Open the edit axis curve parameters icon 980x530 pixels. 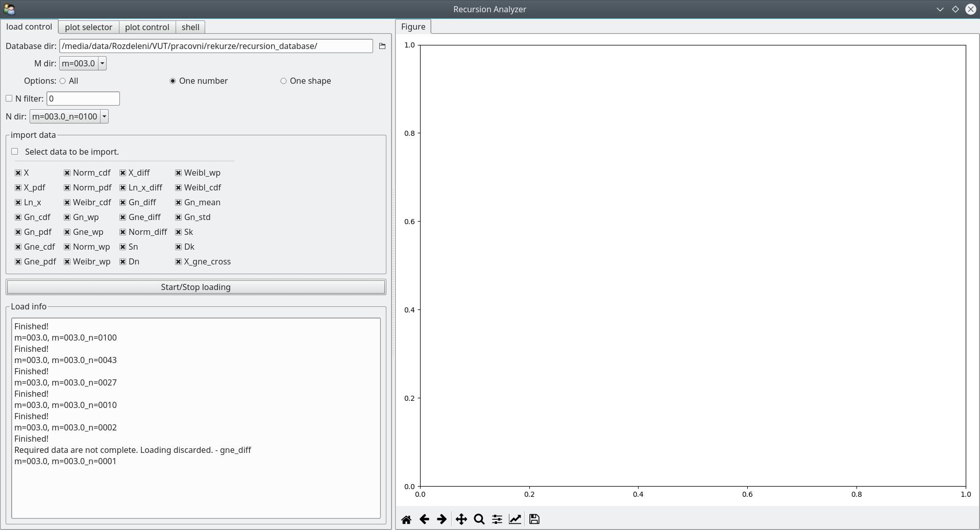tap(515, 519)
